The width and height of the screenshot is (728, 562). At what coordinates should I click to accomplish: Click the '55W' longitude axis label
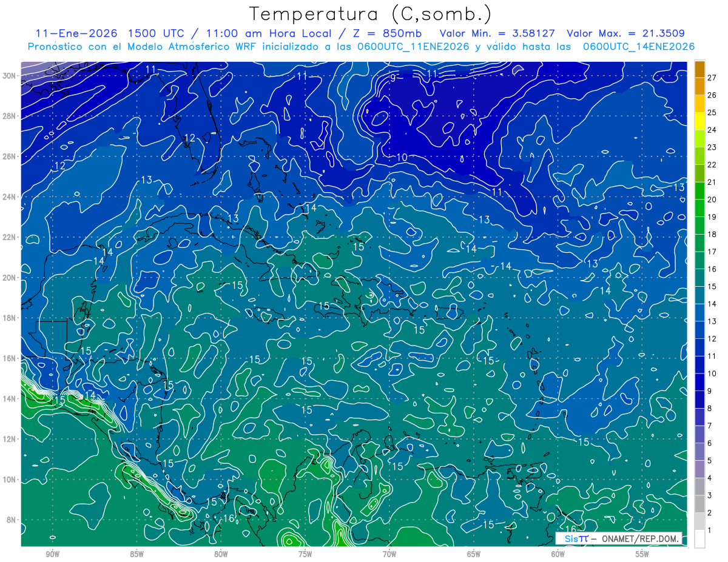pyautogui.click(x=642, y=554)
